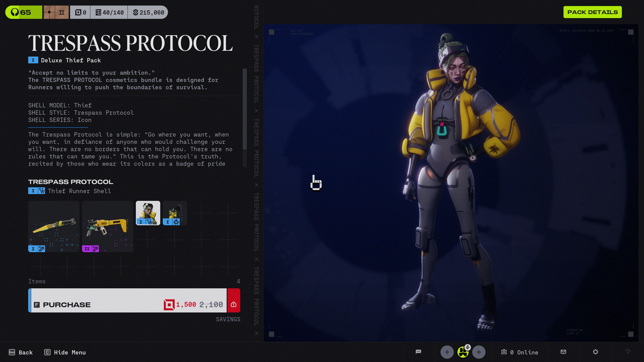This screenshot has width=644, height=362.
Task: Click the help question mark icon
Action: click(x=628, y=352)
